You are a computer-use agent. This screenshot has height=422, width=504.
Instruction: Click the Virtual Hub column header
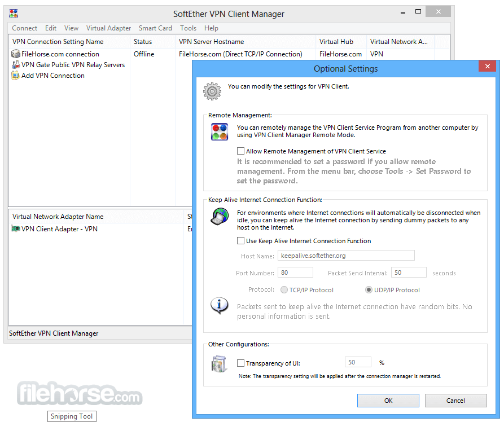(341, 41)
